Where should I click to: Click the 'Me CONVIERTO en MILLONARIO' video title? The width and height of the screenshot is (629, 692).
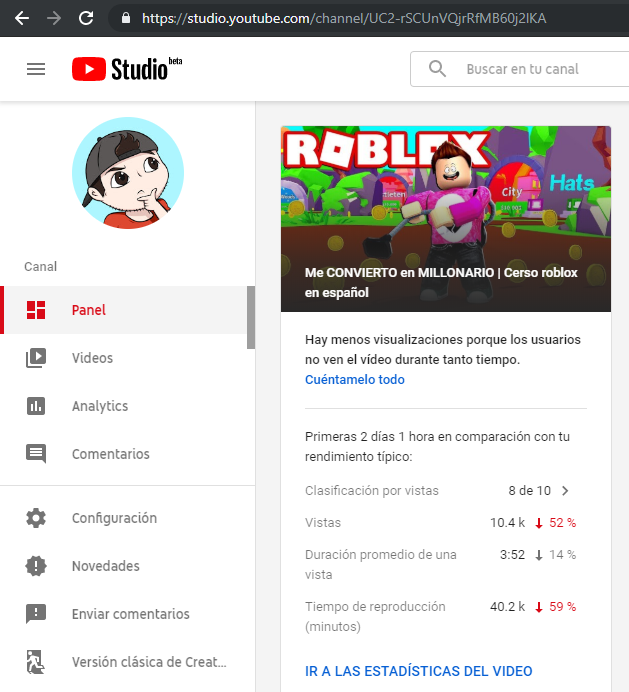point(441,282)
